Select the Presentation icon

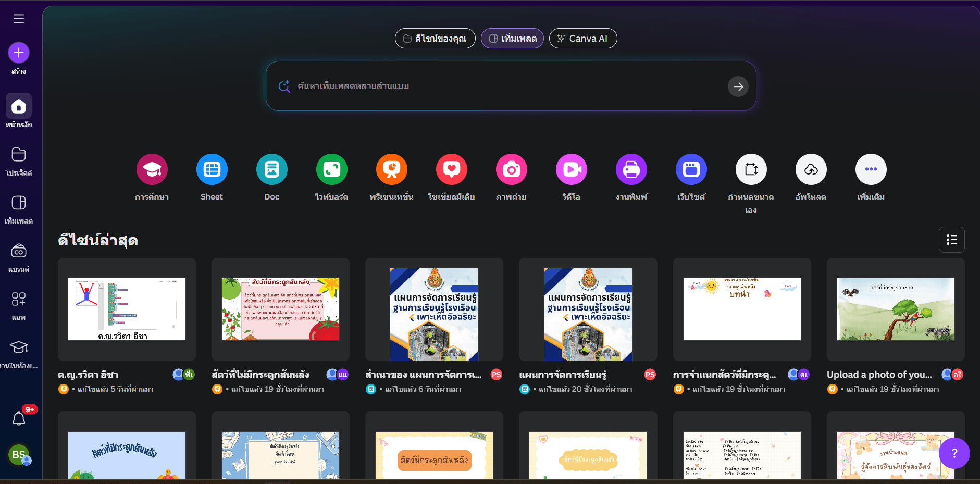(x=392, y=169)
